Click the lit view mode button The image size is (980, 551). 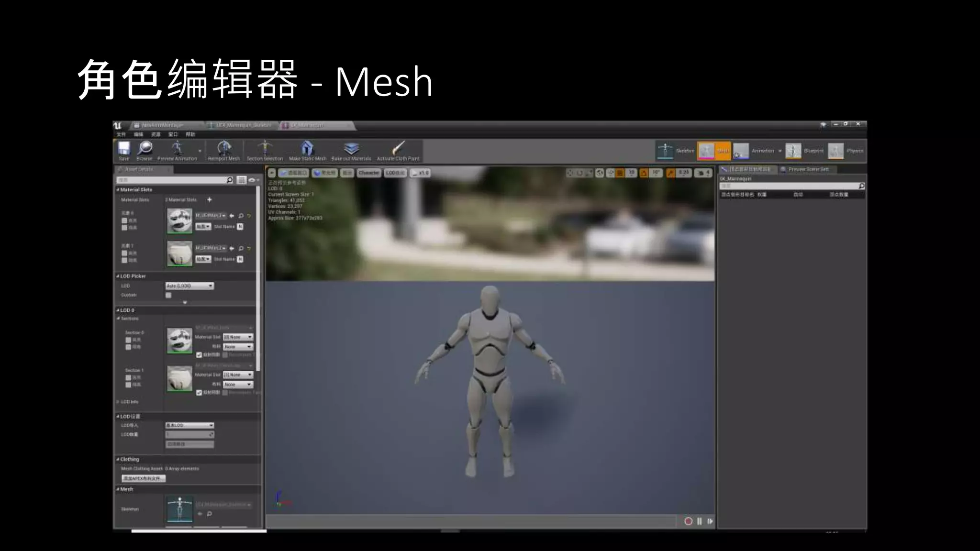324,173
